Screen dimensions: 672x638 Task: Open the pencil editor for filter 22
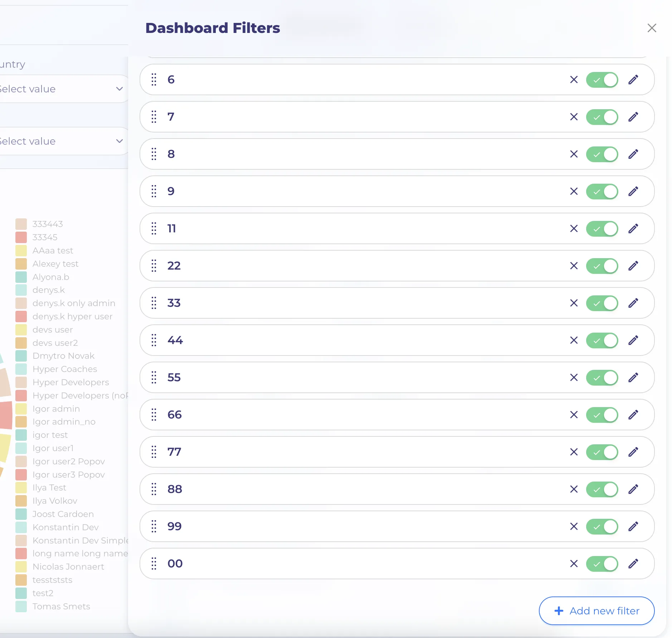[633, 266]
